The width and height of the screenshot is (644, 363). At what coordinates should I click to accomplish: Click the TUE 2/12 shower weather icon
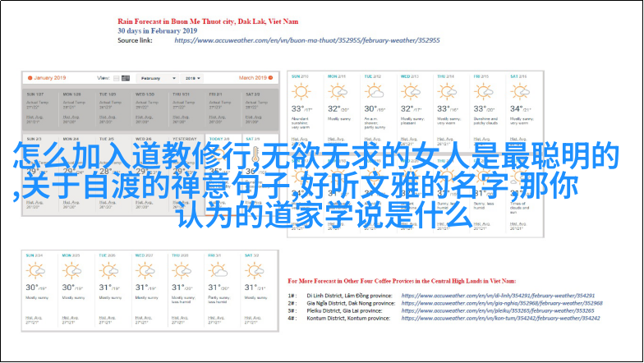[374, 92]
